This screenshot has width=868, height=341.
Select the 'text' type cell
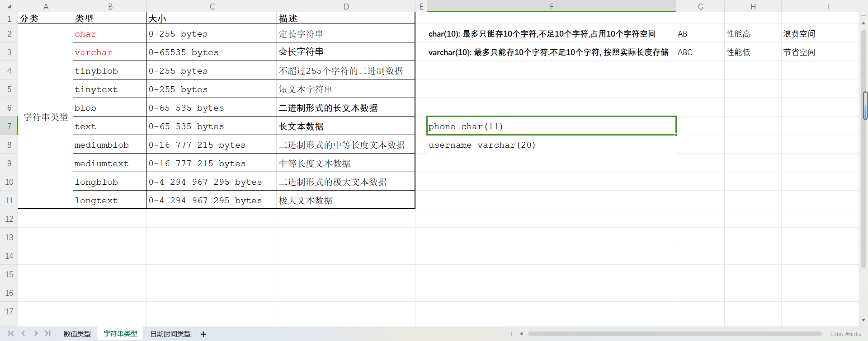110,126
